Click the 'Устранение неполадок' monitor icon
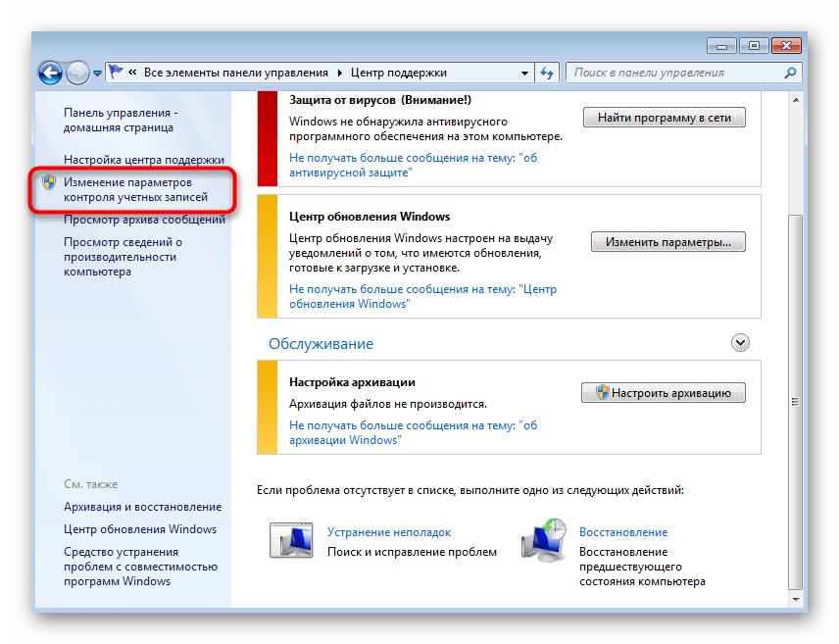Image resolution: width=839 pixels, height=644 pixels. 292,541
